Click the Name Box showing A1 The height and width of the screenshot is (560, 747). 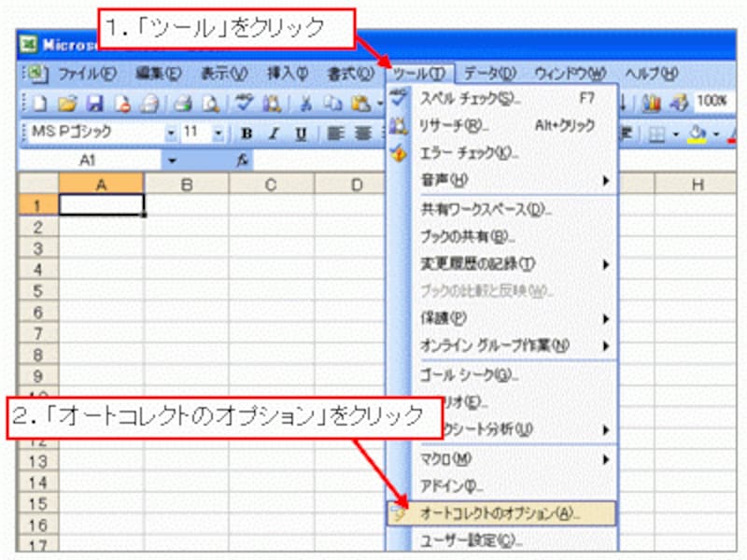(x=90, y=161)
